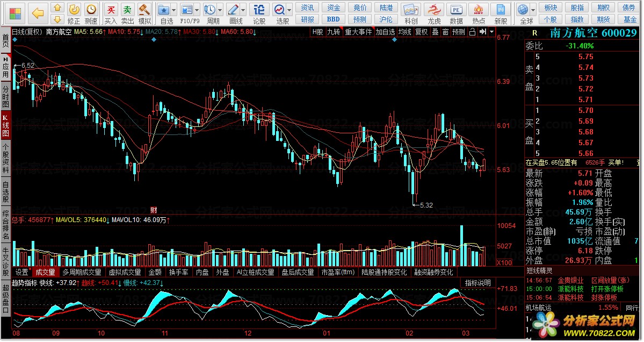Toggle 复权 price adjustment

pos(422,32)
